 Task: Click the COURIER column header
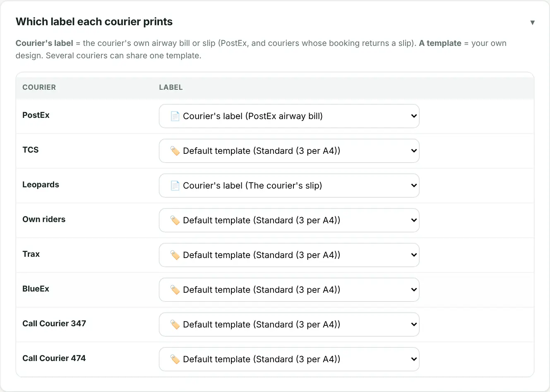coord(39,87)
